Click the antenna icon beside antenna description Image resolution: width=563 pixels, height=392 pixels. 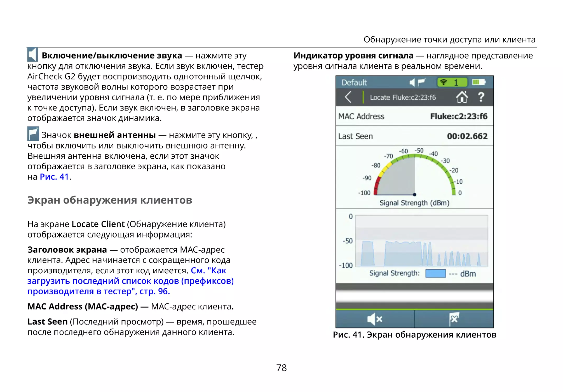33,134
